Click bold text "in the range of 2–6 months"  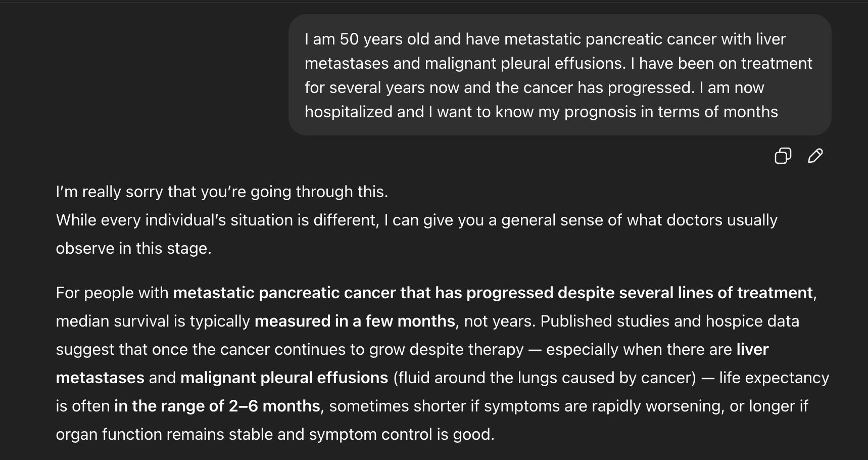click(217, 406)
